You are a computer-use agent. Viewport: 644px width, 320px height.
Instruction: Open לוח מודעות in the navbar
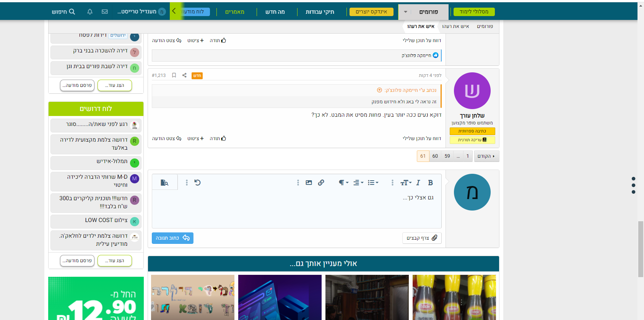point(195,12)
